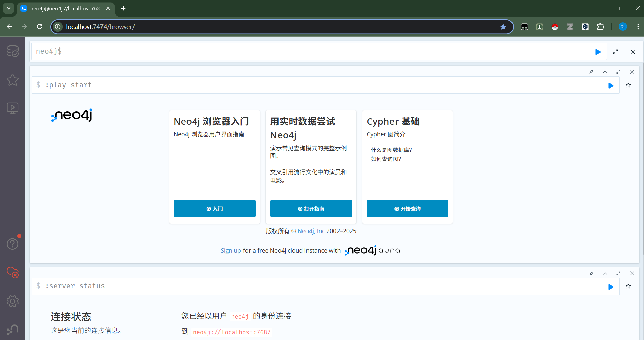Pin the :play start frame
The image size is (644, 340).
[x=591, y=72]
